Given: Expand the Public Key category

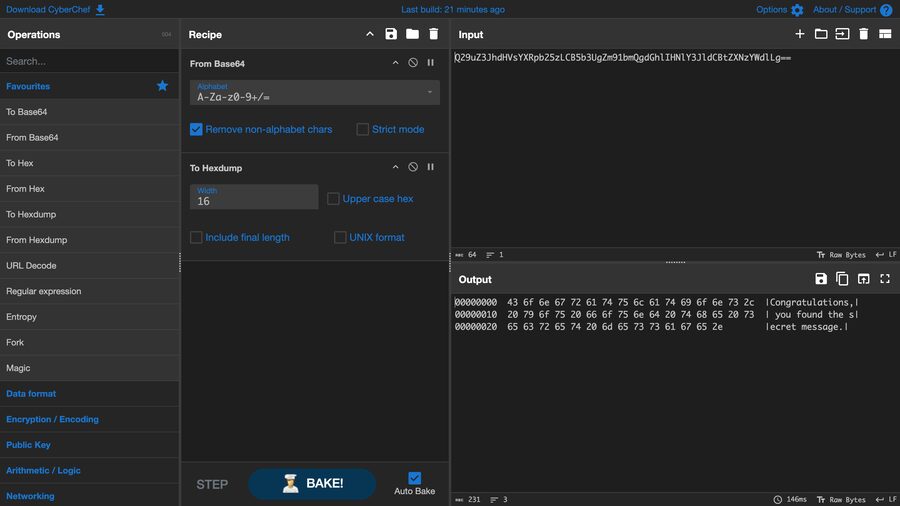Looking at the screenshot, I should (90, 445).
